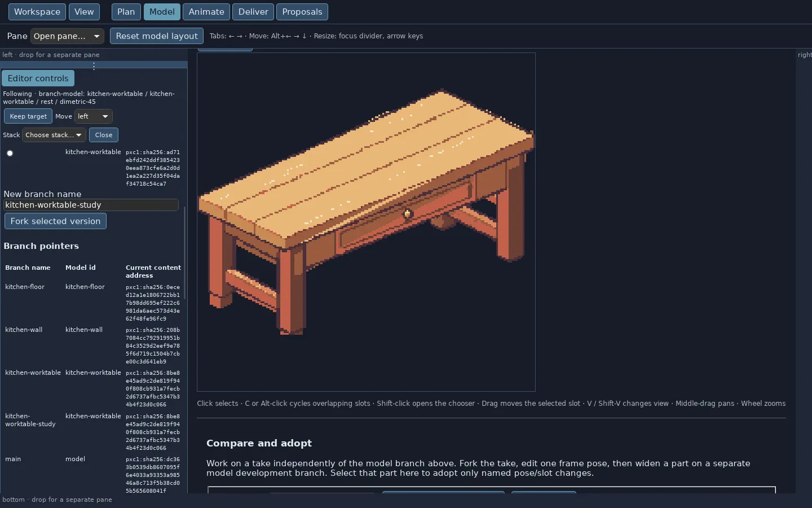Click the Current content address header
The image size is (812, 508).
pyautogui.click(x=153, y=271)
